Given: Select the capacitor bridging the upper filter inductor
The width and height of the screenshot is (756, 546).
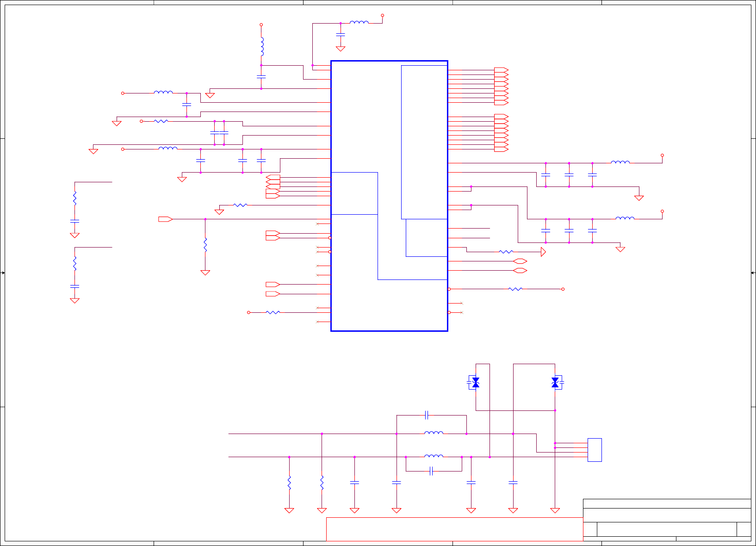Looking at the screenshot, I should (427, 415).
